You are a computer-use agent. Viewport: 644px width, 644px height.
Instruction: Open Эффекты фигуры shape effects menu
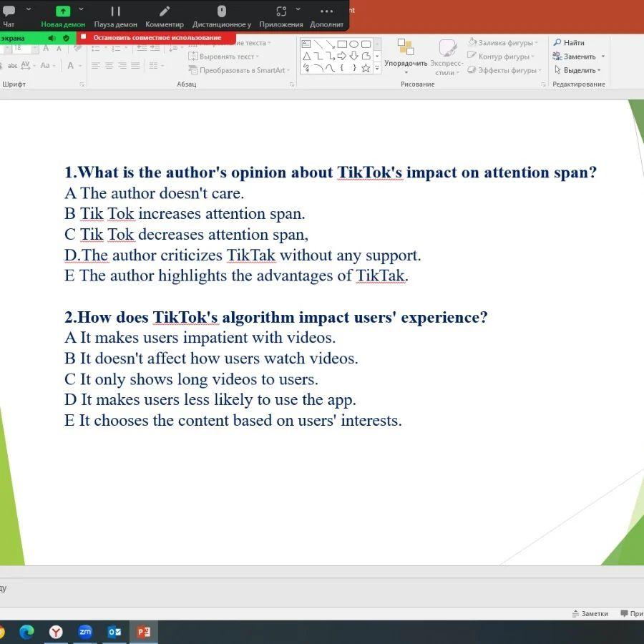click(504, 70)
